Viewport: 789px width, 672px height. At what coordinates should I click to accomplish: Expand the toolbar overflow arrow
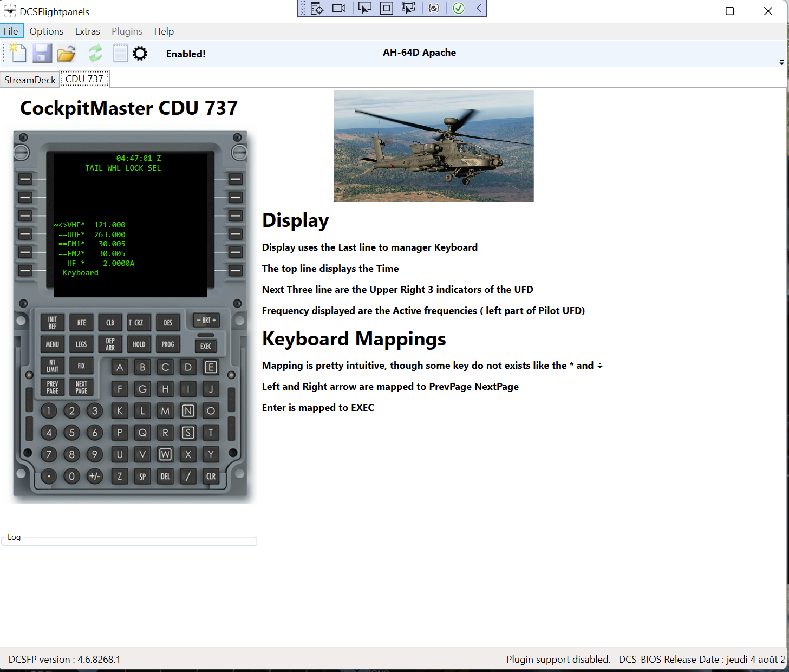click(781, 63)
